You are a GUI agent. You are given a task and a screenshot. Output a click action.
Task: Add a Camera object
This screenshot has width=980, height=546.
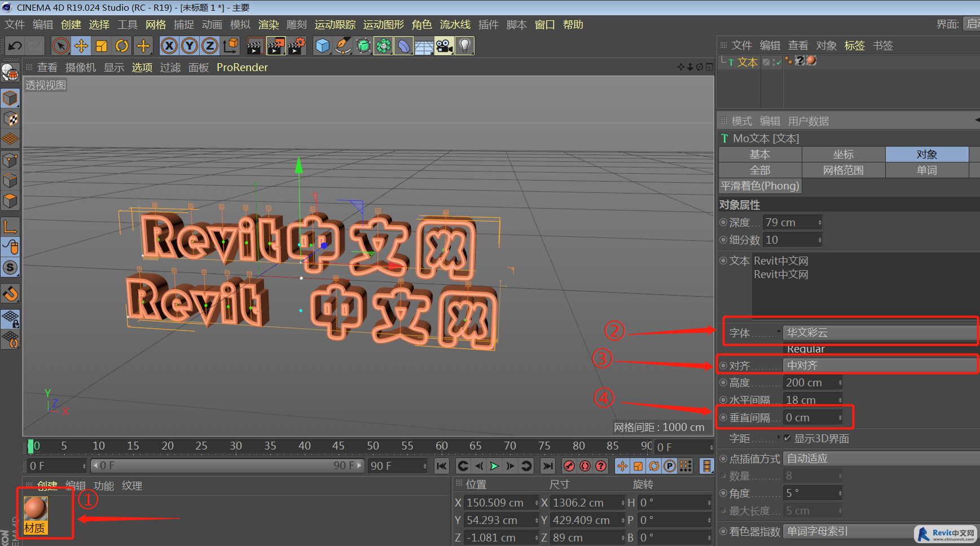click(445, 46)
